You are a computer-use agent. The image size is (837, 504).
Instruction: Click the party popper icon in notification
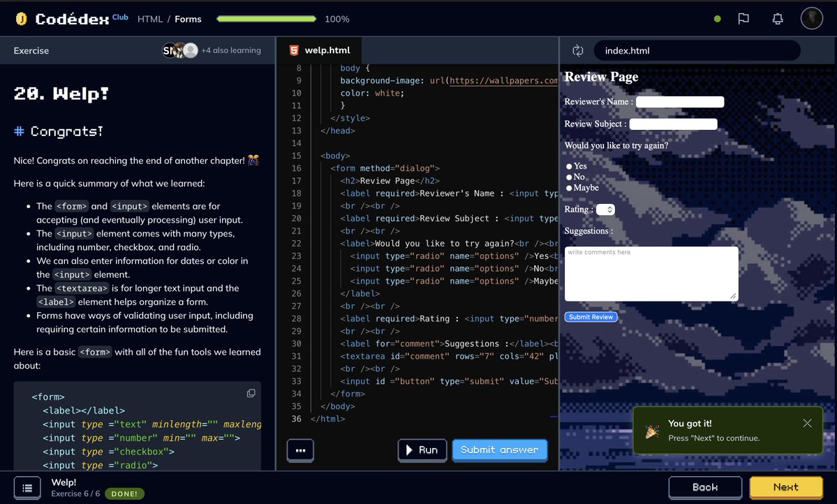click(x=652, y=431)
